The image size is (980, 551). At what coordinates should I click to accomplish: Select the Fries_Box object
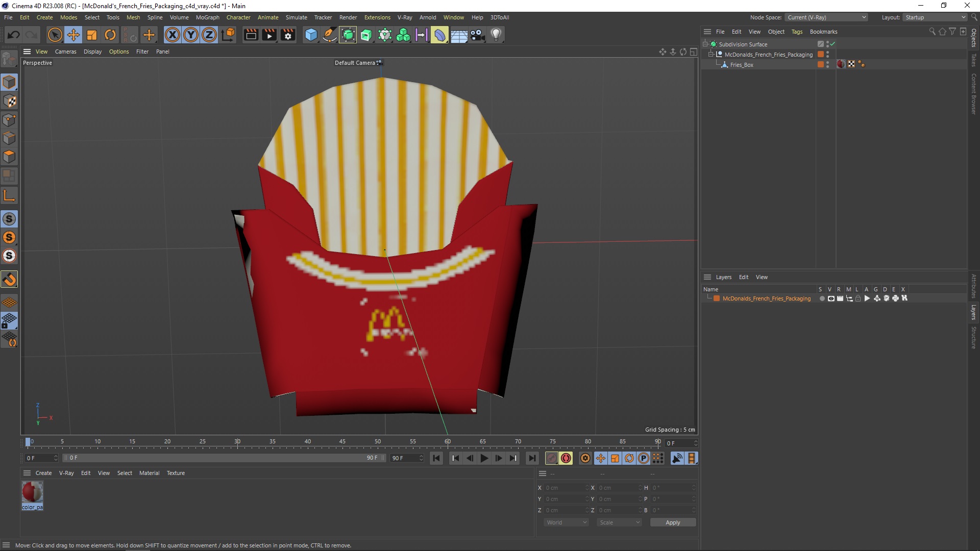(741, 65)
